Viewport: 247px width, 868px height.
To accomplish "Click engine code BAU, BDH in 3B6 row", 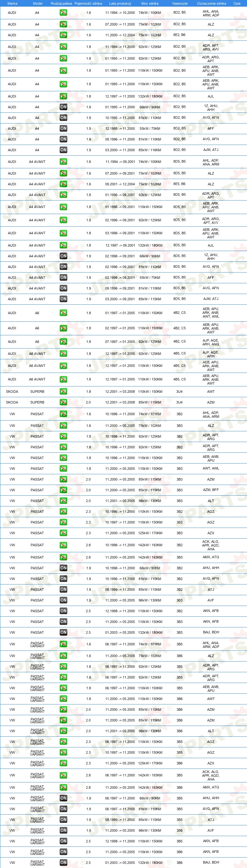I will point(211,862).
